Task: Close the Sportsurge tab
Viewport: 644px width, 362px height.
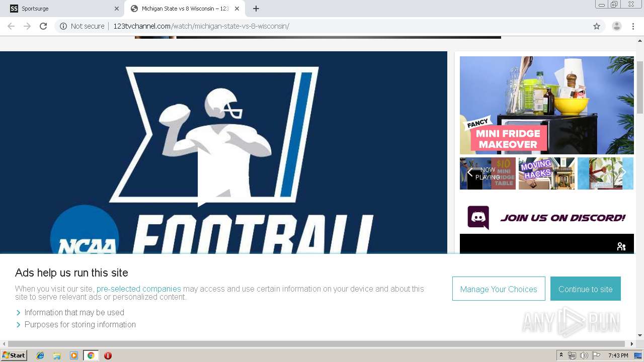Action: pyautogui.click(x=116, y=9)
